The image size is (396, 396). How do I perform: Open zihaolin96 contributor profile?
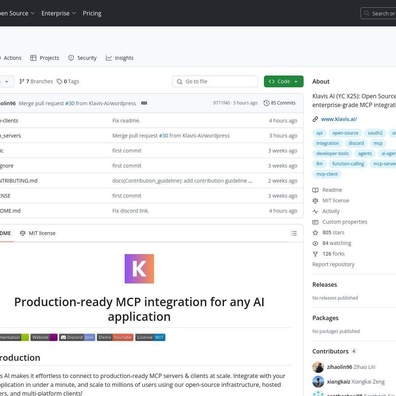click(x=339, y=367)
